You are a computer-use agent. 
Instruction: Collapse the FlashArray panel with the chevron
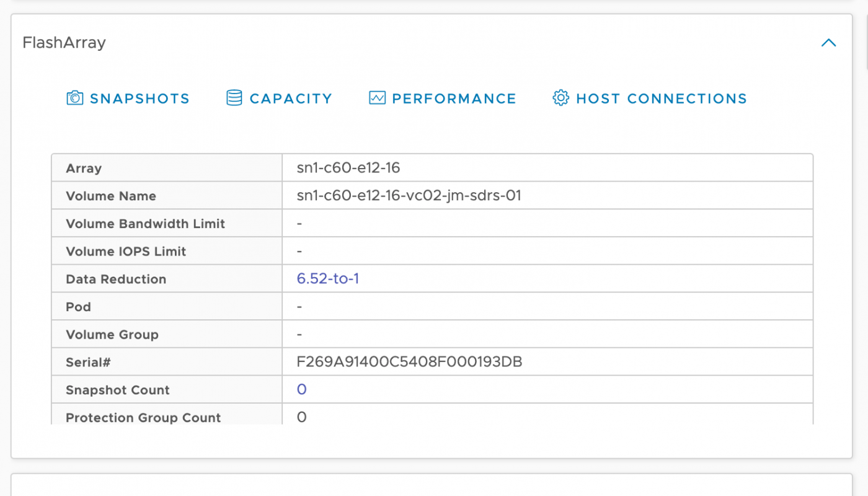pos(828,43)
